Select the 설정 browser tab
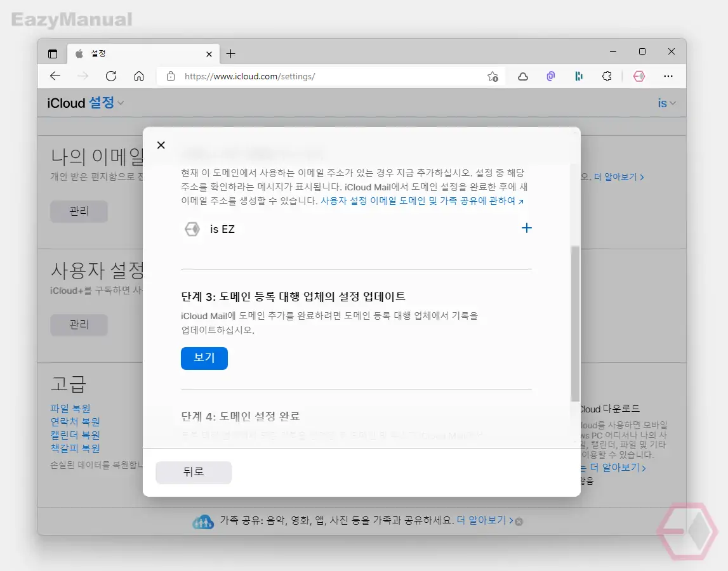 143,54
